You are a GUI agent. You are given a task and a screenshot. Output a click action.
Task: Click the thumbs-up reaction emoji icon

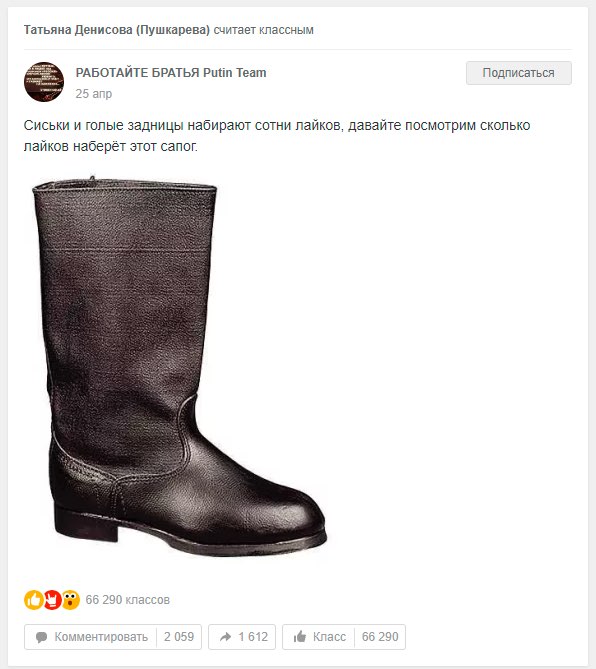coord(33,600)
